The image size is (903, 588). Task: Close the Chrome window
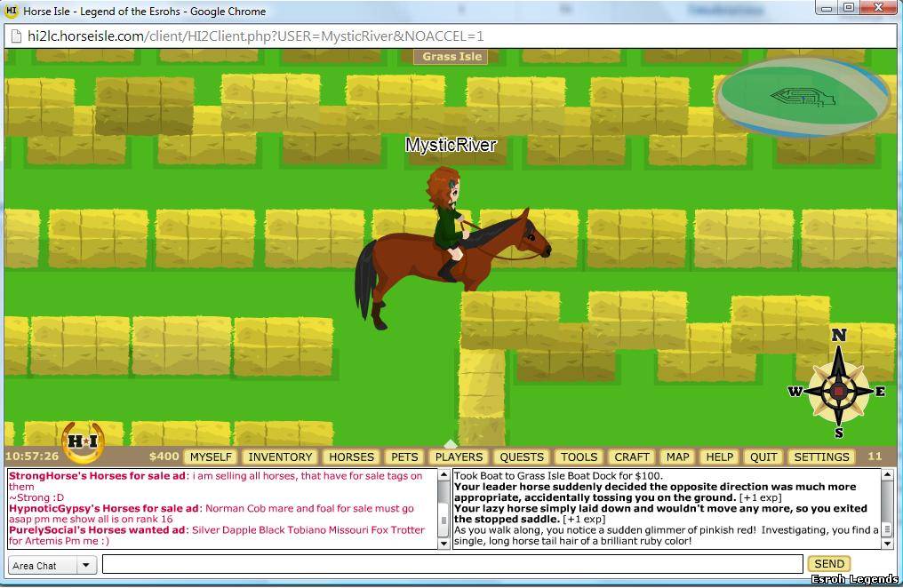coord(879,8)
